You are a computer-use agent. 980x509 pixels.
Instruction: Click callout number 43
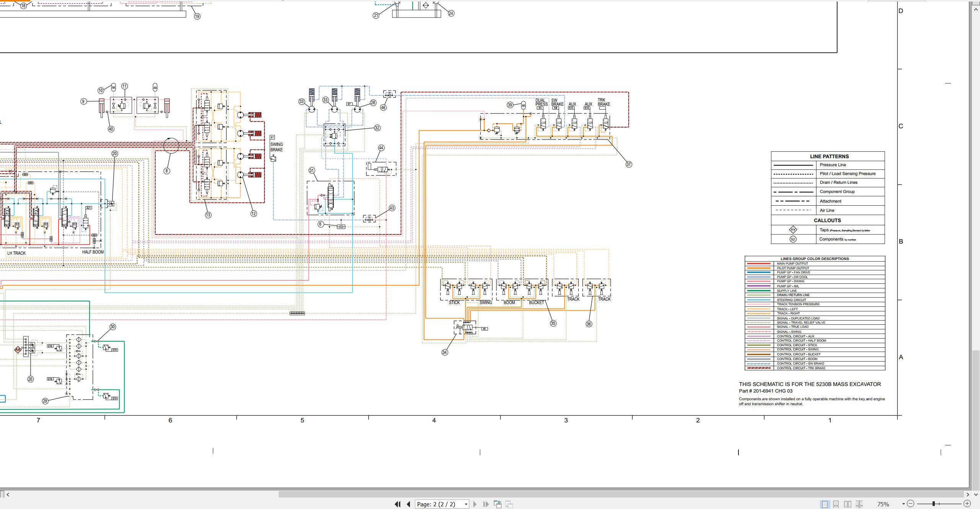coord(392,208)
